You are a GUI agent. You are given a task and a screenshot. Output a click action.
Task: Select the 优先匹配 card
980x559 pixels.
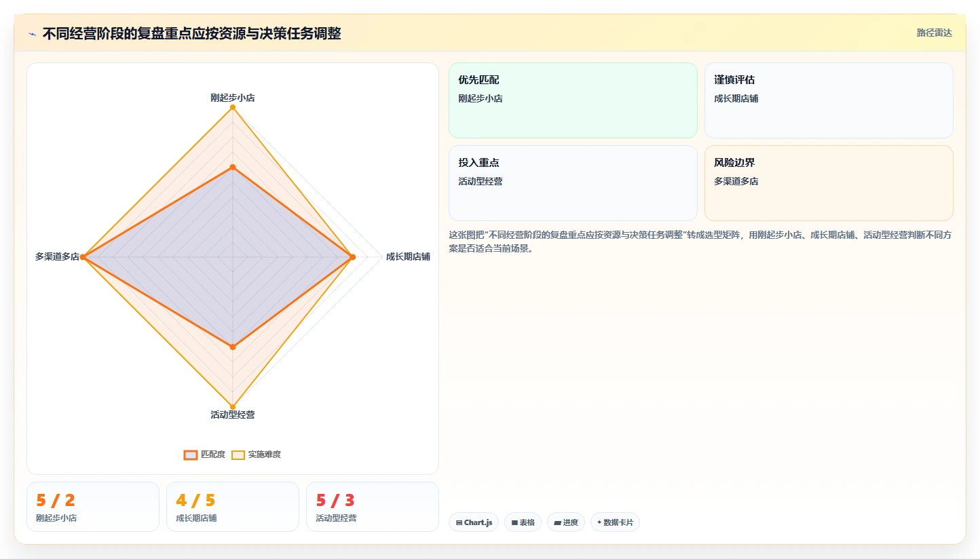coord(573,100)
